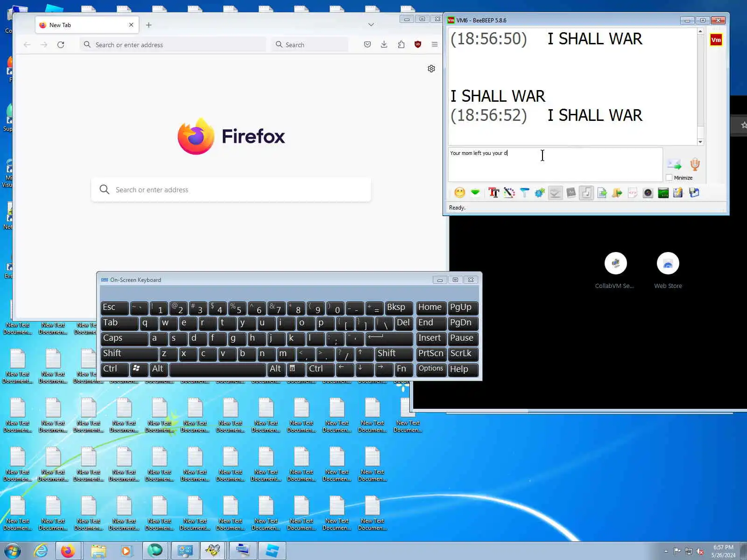Close the New Tab tab in Firefox

(x=131, y=25)
